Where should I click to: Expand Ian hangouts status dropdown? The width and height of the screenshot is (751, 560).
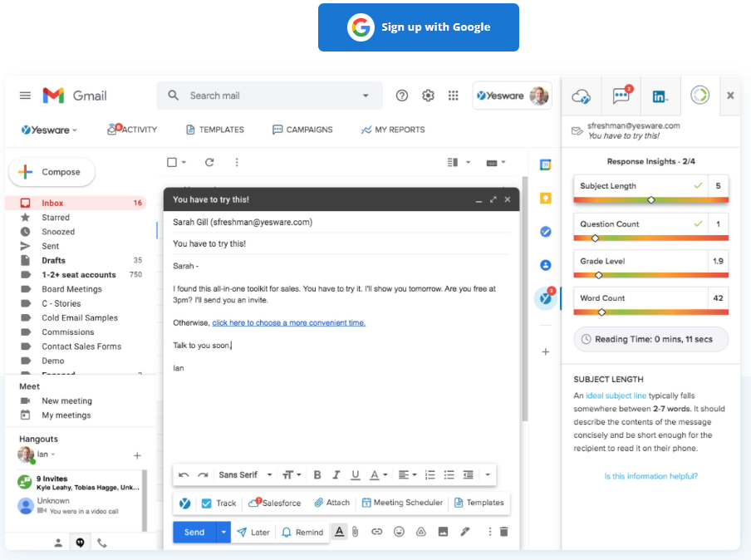(53, 454)
